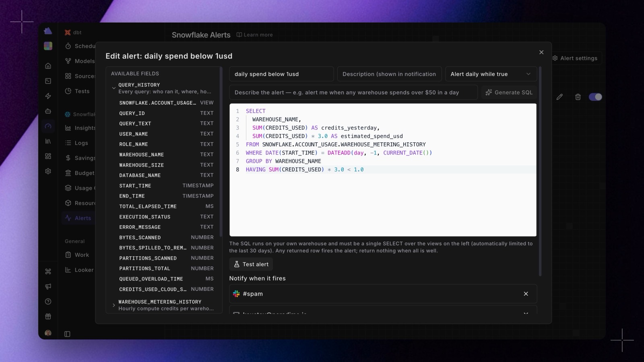The width and height of the screenshot is (644, 362).
Task: Collapse the QUERY_HISTORY field group
Action: click(114, 88)
